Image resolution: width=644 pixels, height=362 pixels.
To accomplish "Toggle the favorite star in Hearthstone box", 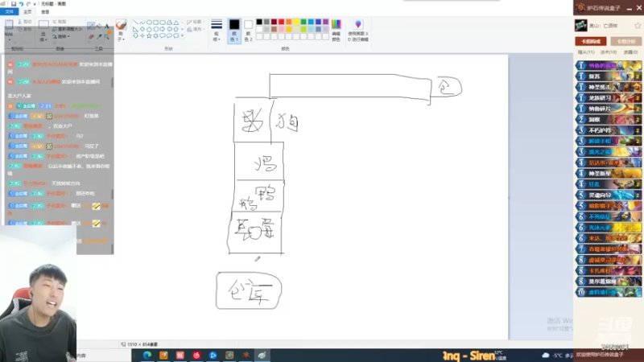I will coord(638,26).
